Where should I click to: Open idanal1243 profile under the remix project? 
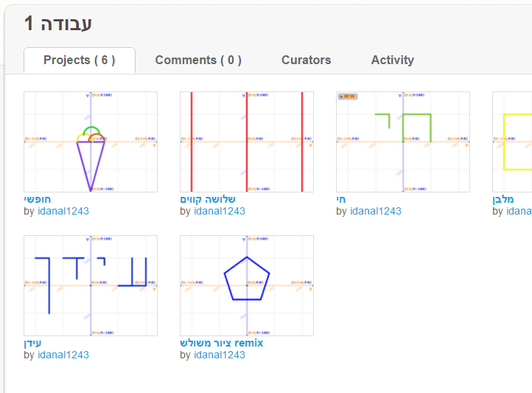tap(220, 355)
